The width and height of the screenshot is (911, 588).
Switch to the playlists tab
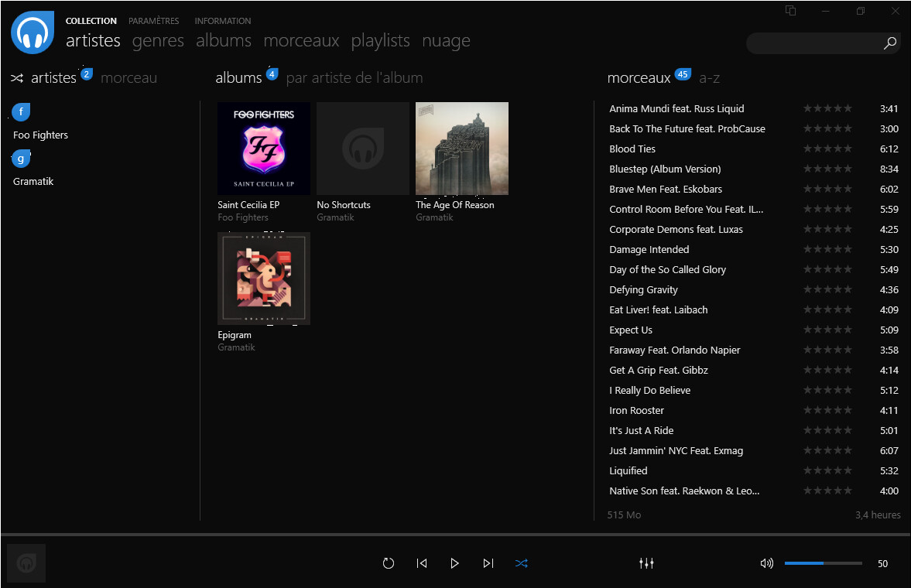coord(381,41)
